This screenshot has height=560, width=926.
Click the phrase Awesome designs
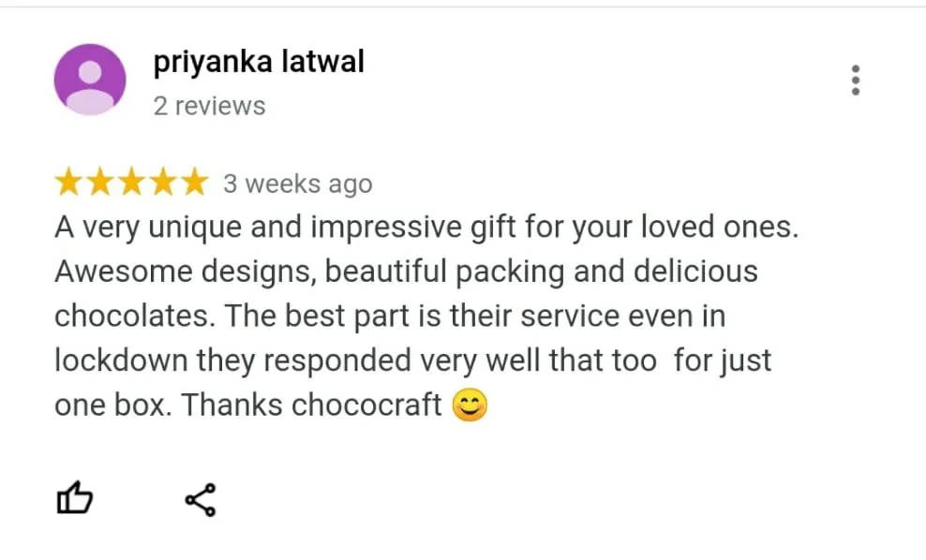click(x=183, y=273)
